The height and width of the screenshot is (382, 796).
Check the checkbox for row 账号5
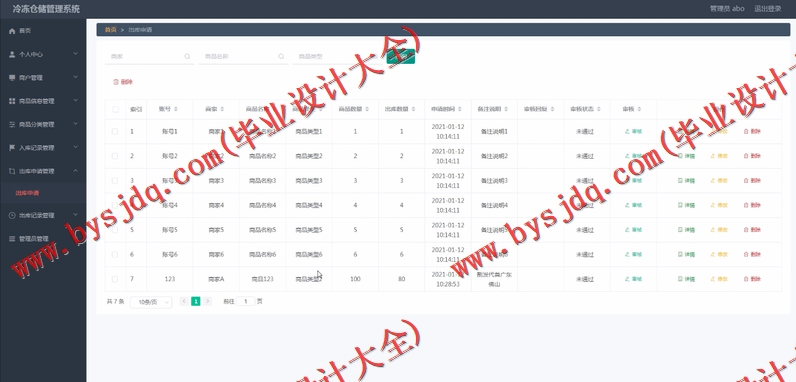115,230
